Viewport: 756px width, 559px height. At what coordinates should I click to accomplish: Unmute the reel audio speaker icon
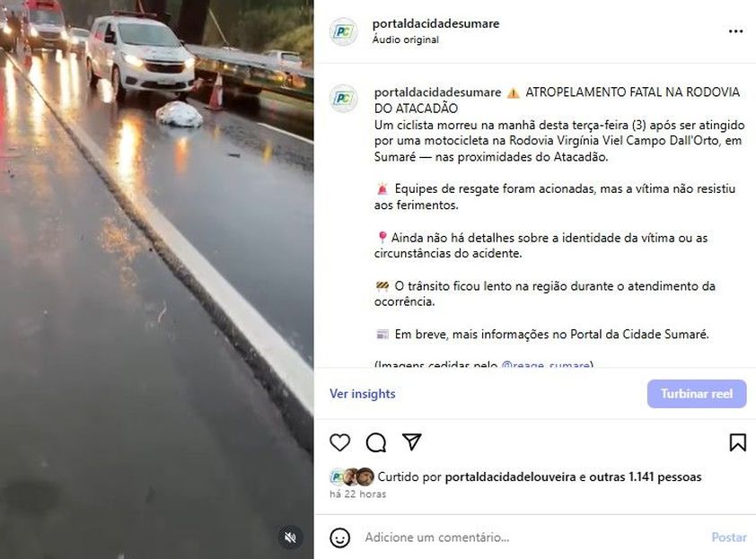[290, 537]
